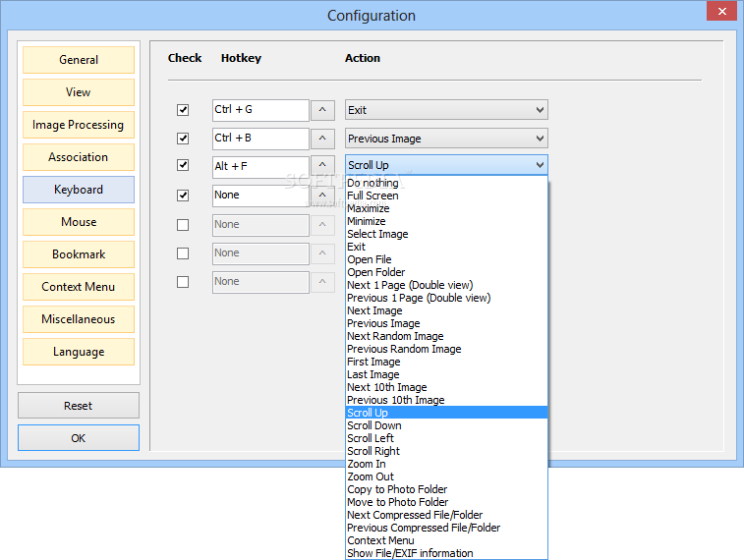This screenshot has width=744, height=560.
Task: Pick Next 1 Page (Double view) option
Action: (446, 286)
